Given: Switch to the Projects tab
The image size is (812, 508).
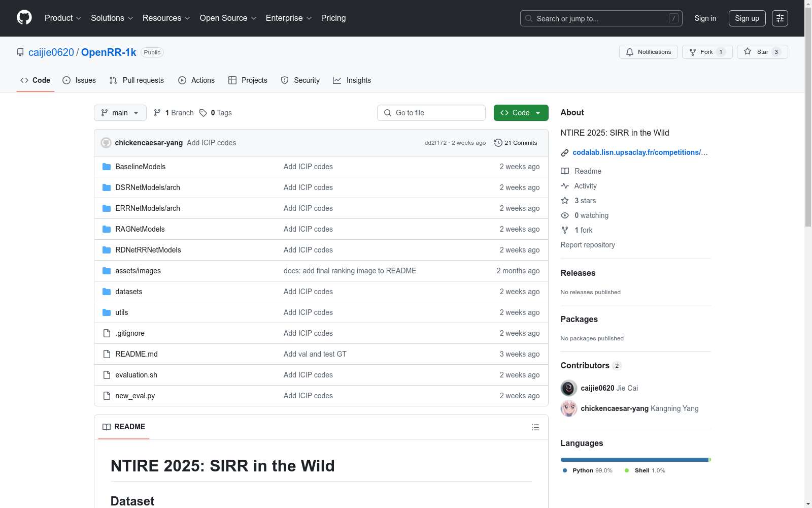Looking at the screenshot, I should coord(248,80).
